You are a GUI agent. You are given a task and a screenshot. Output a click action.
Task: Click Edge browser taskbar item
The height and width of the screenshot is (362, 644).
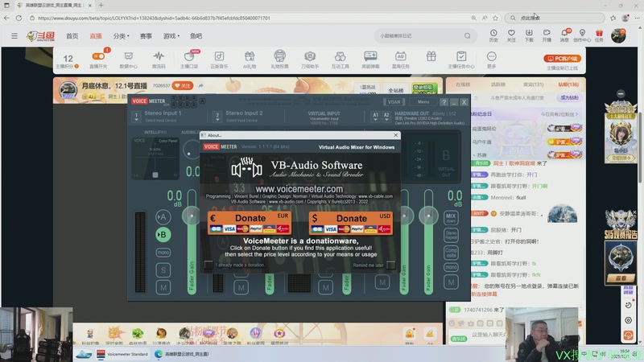(182, 354)
